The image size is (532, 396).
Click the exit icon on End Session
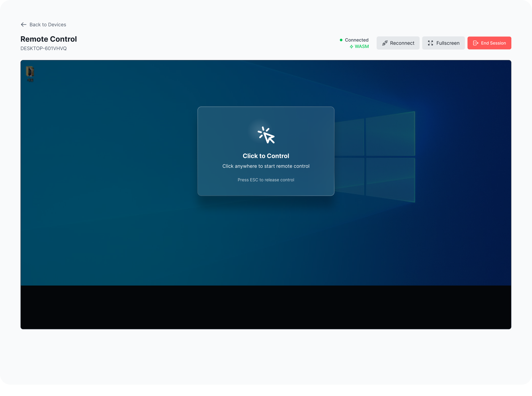pyautogui.click(x=475, y=43)
